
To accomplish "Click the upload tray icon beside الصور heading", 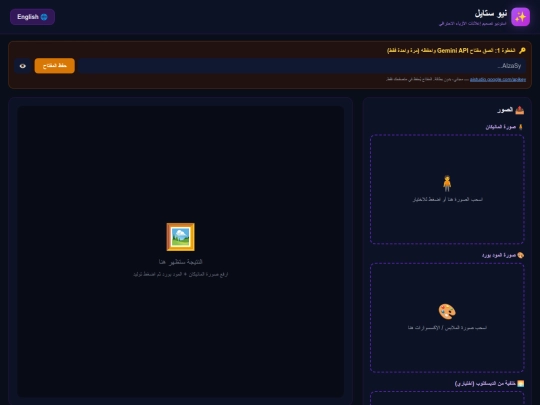I will [520, 110].
